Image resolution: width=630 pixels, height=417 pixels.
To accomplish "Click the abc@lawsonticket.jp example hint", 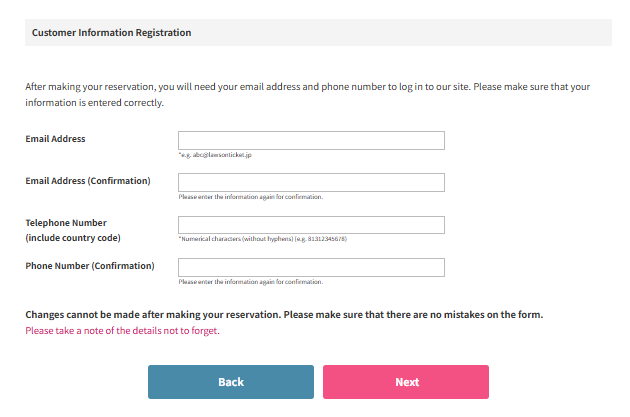I will click(x=214, y=155).
